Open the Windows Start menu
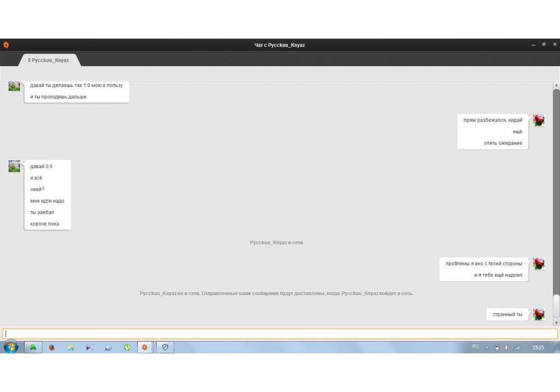This screenshot has width=560, height=392. pyautogui.click(x=11, y=347)
